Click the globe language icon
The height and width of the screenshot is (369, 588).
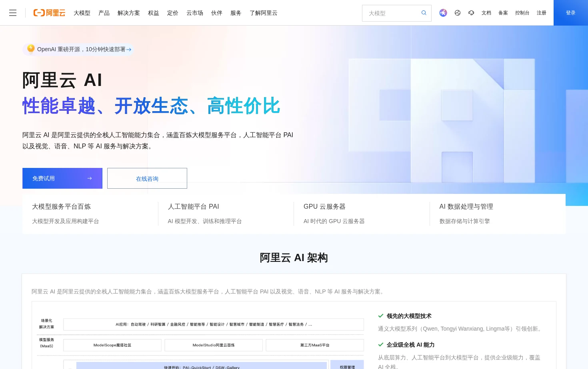[x=458, y=13]
